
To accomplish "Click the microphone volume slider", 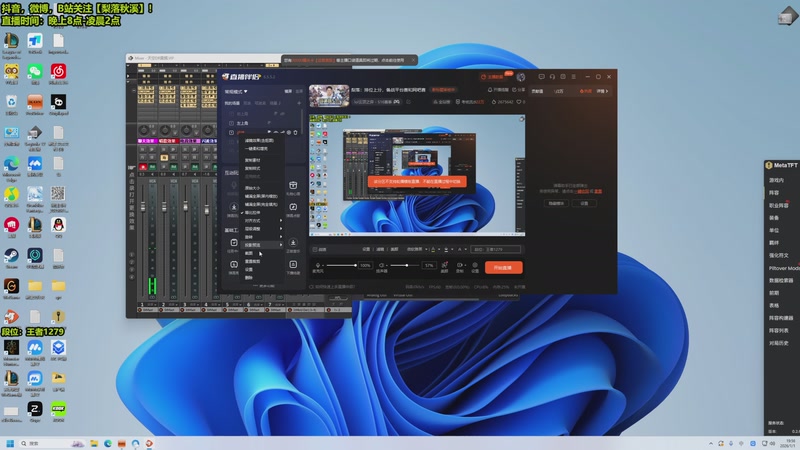I will pos(341,265).
